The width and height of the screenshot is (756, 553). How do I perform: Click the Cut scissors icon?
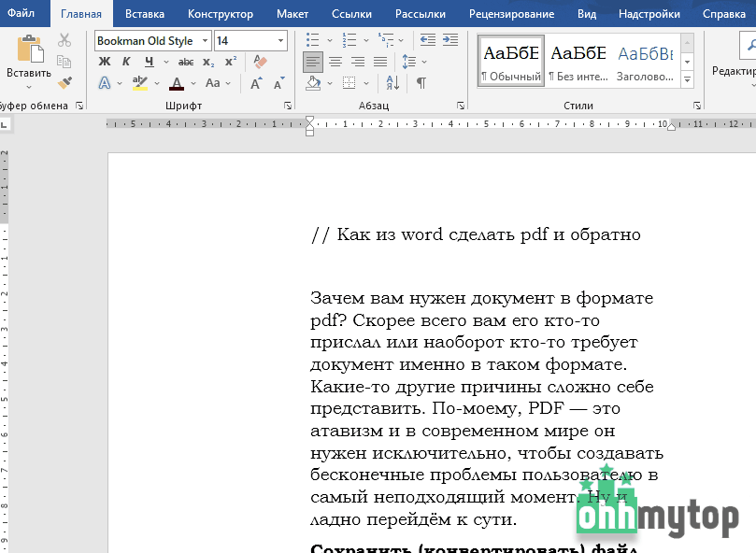coord(64,40)
